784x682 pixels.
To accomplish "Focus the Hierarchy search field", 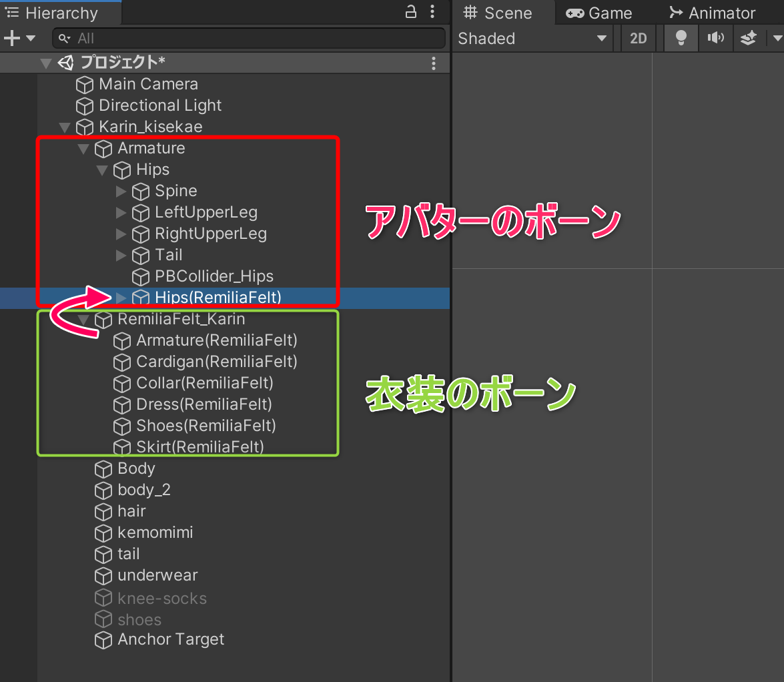I will point(248,38).
